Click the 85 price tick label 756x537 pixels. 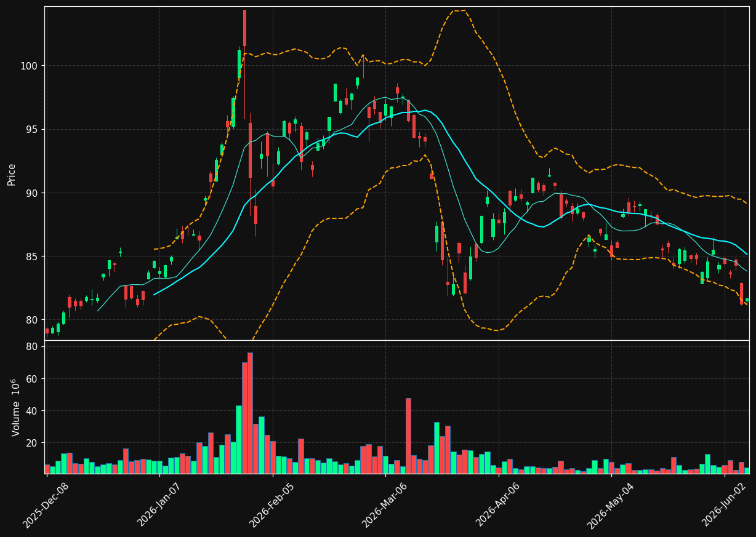(32, 257)
